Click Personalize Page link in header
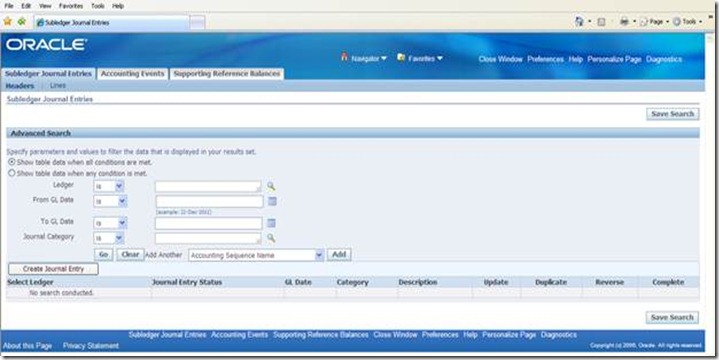 (614, 59)
